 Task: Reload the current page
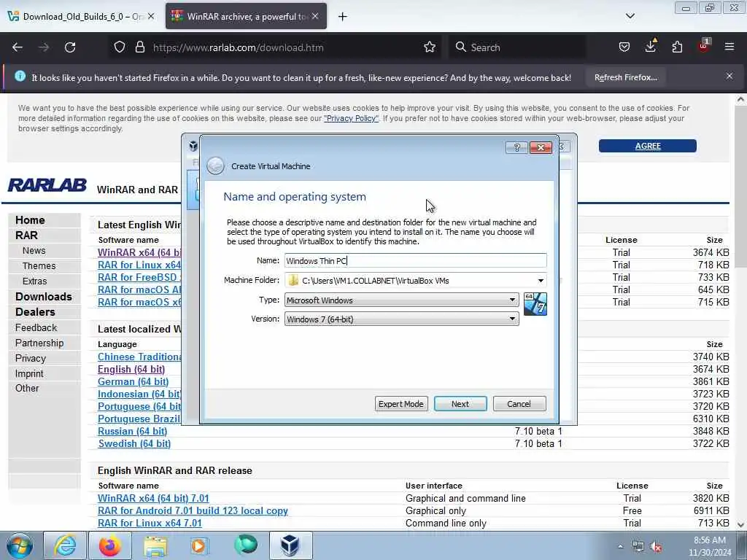coord(70,47)
